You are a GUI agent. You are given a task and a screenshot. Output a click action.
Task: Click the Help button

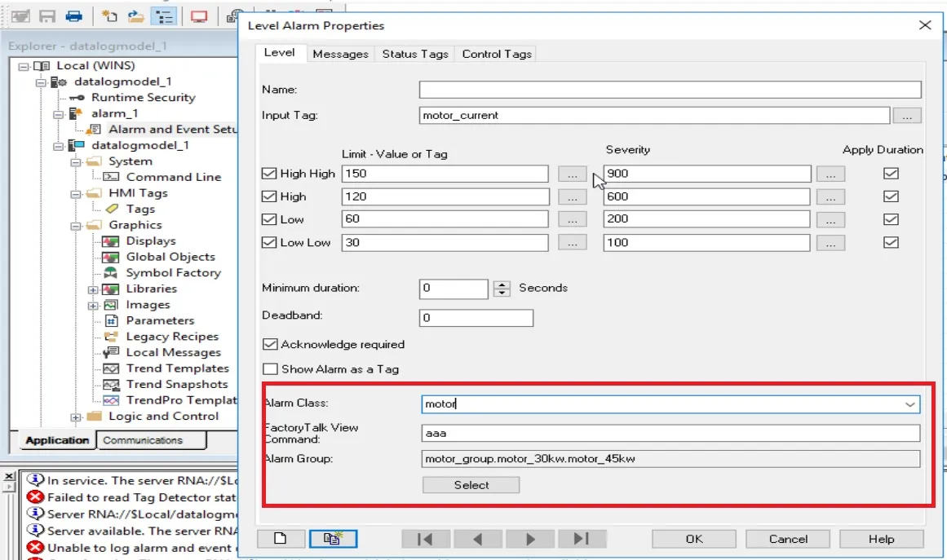click(x=881, y=539)
